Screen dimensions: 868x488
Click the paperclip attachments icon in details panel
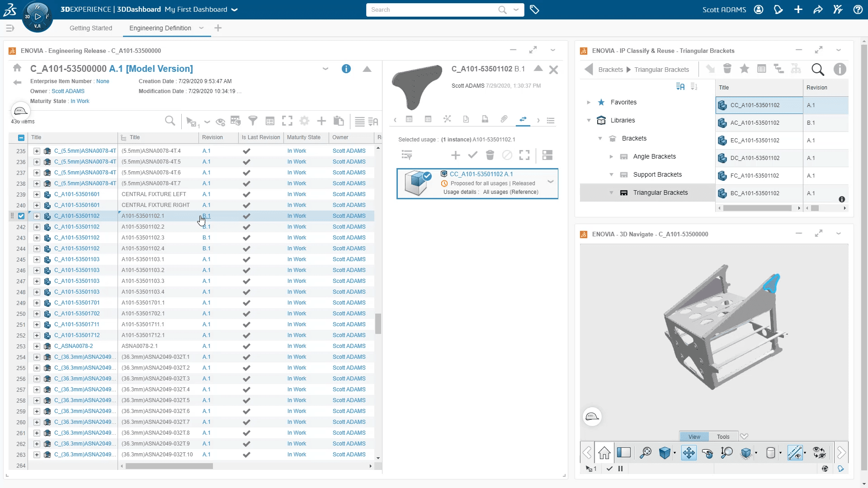point(504,119)
